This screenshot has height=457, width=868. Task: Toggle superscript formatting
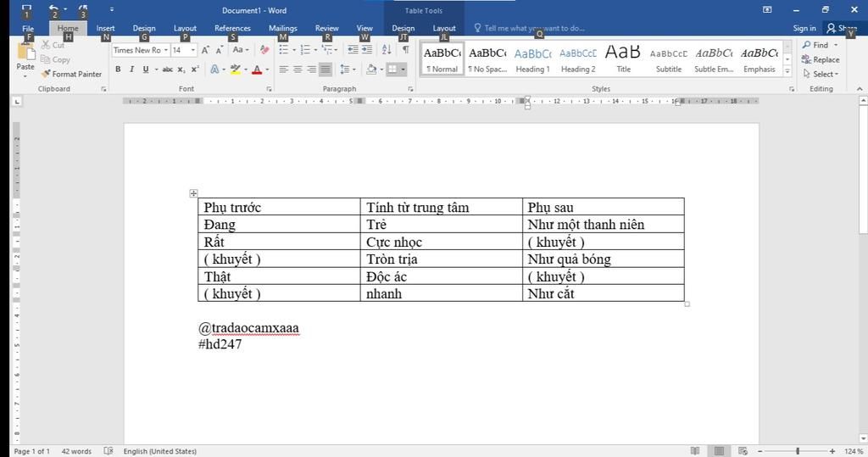click(195, 70)
